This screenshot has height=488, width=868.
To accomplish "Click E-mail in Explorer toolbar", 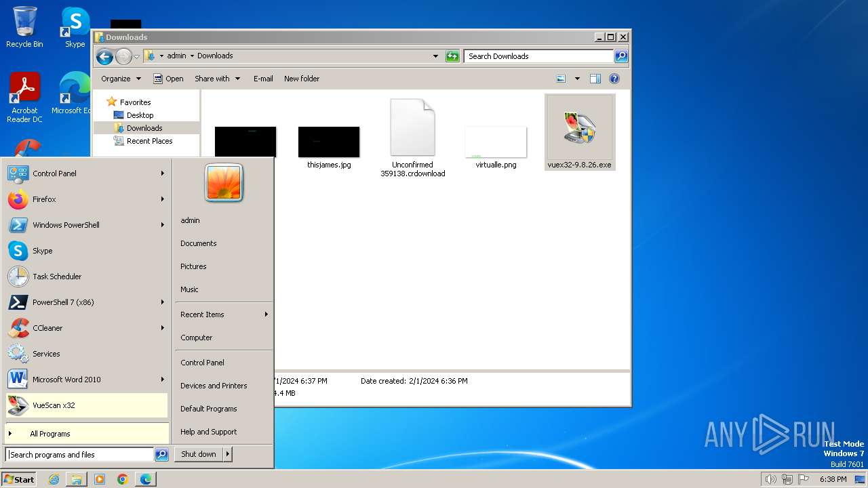I will coord(263,79).
